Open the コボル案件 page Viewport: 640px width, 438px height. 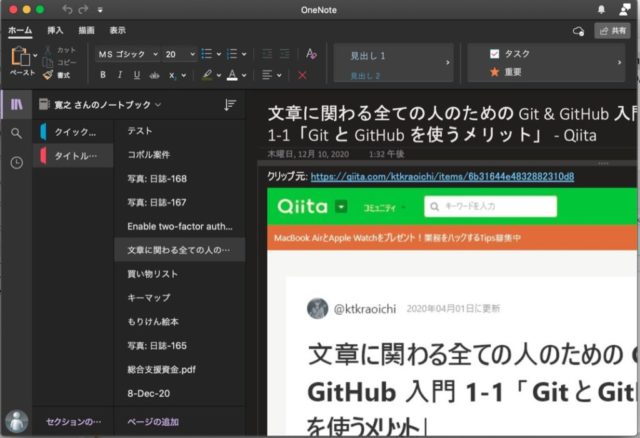(x=180, y=155)
